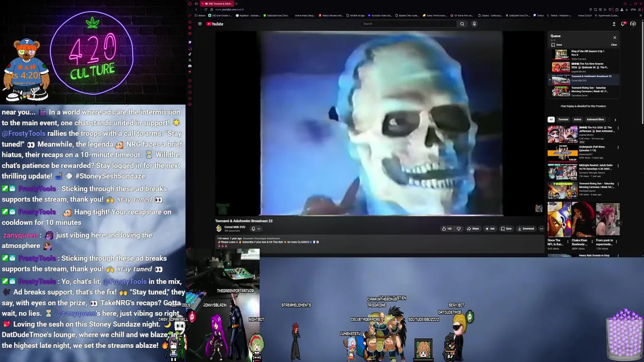
Task: Select the All filter chip
Action: (551, 119)
